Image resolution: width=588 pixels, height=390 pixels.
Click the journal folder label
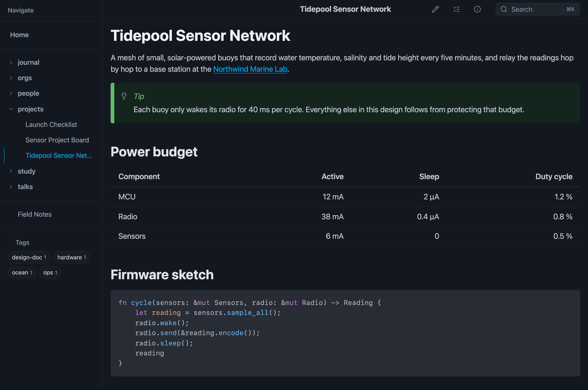pyautogui.click(x=28, y=62)
